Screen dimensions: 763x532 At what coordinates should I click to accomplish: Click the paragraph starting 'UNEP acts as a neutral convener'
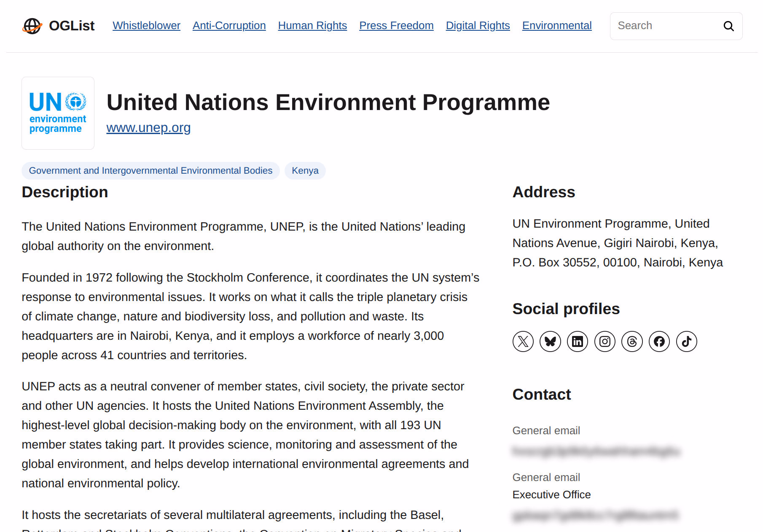click(245, 435)
